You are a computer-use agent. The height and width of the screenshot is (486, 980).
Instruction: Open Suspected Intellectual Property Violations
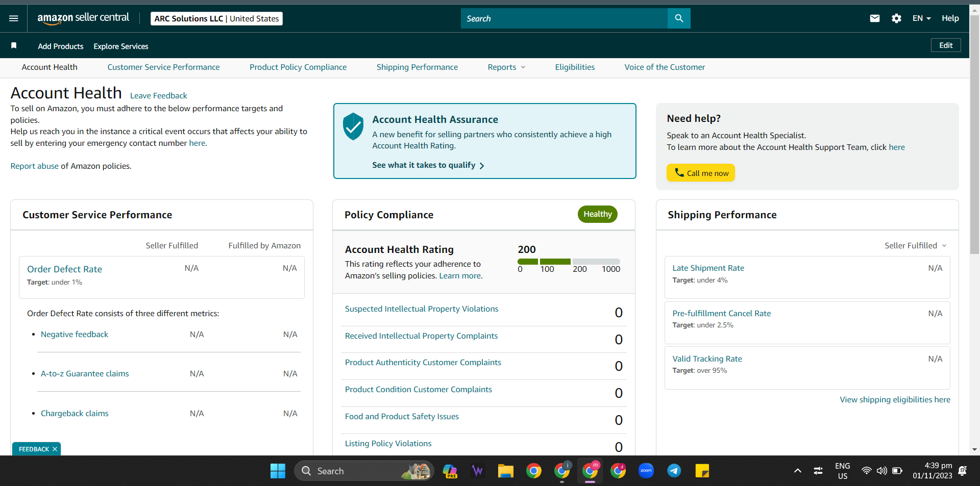(422, 309)
